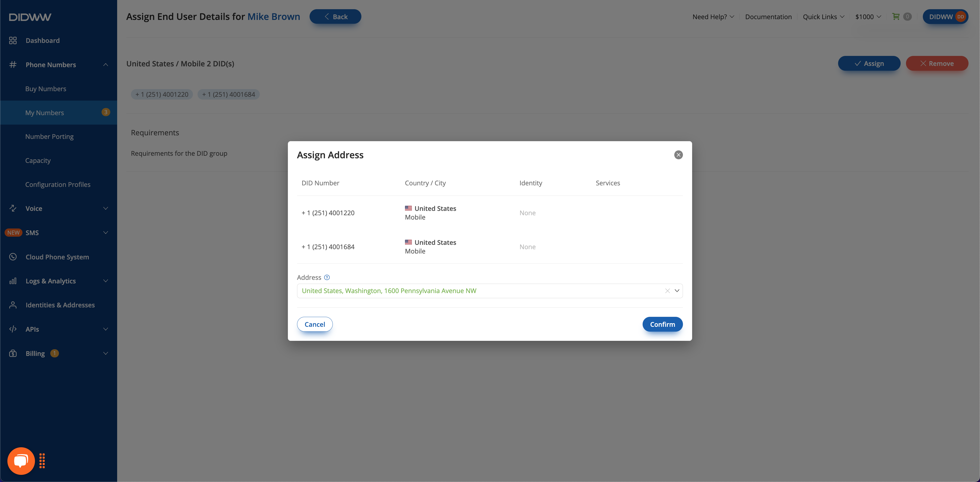
Task: Expand the Billing menu chevron
Action: [106, 353]
